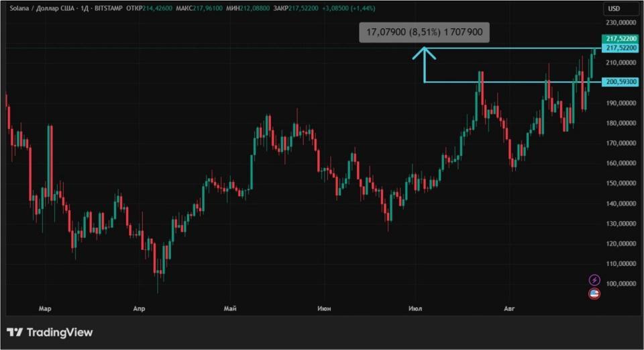Select the blue 217,52200 price label
This screenshot has width=644, height=350.
(620, 48)
